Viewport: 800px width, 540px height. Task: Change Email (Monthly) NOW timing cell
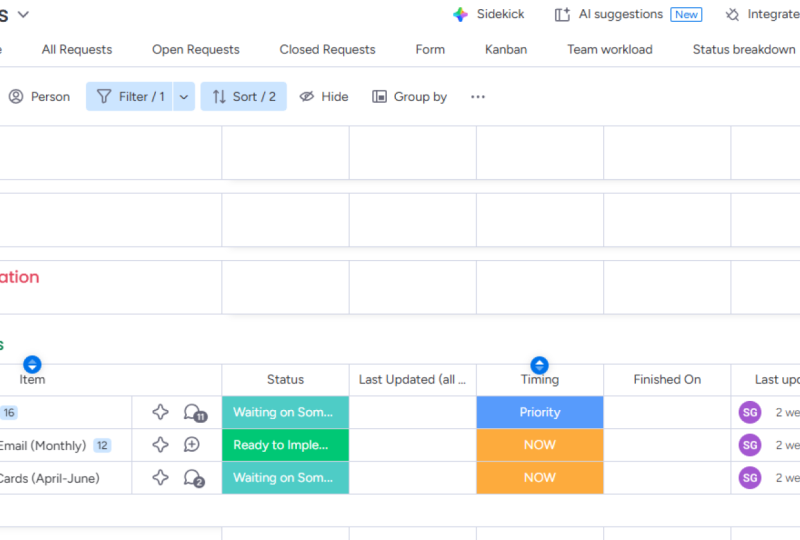540,445
